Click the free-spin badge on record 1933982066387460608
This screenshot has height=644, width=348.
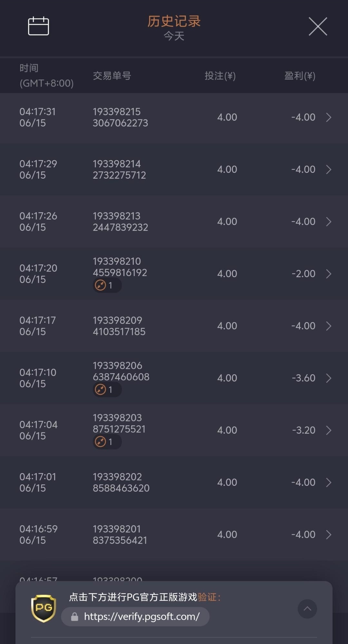pyautogui.click(x=107, y=390)
